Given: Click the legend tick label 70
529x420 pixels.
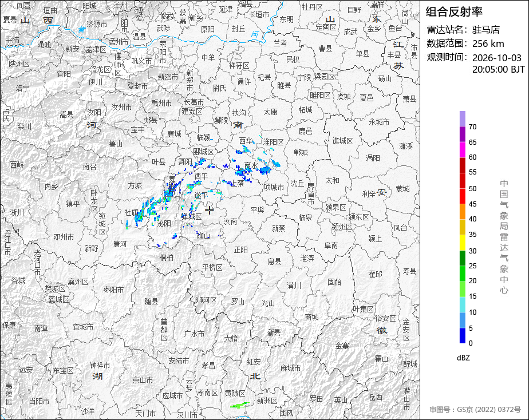Looking at the screenshot, I should coord(473,127).
